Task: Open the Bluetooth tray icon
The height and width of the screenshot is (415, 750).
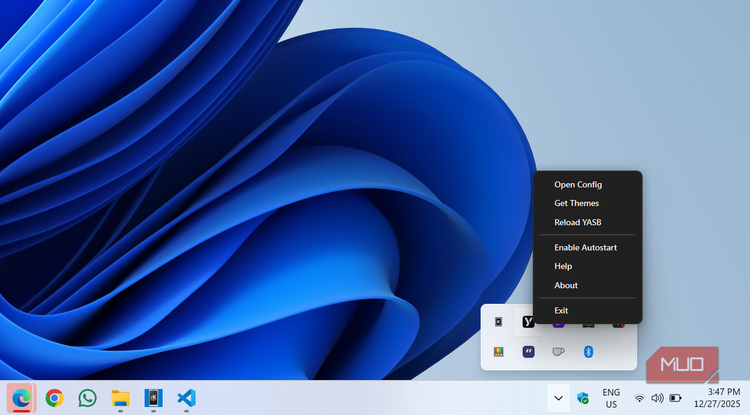Action: click(588, 352)
